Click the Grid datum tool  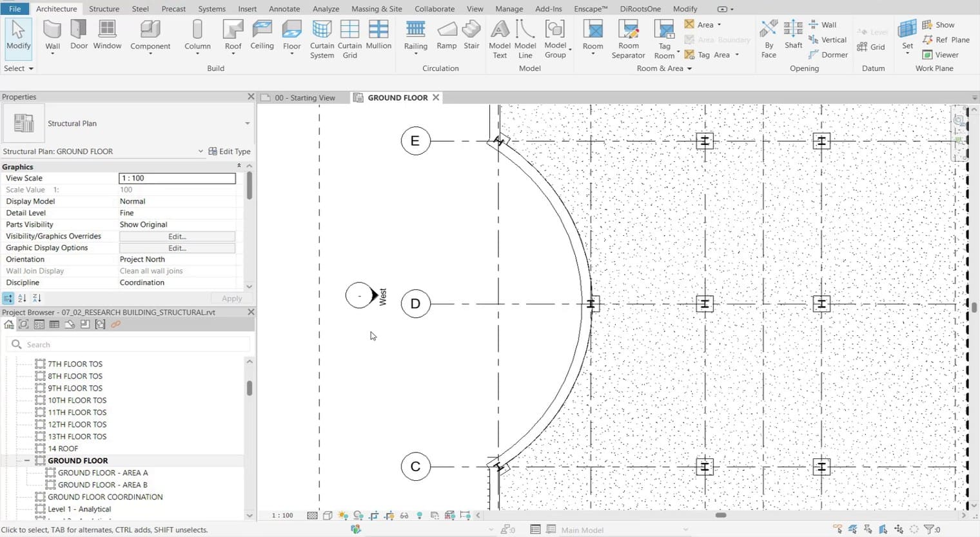(x=870, y=47)
